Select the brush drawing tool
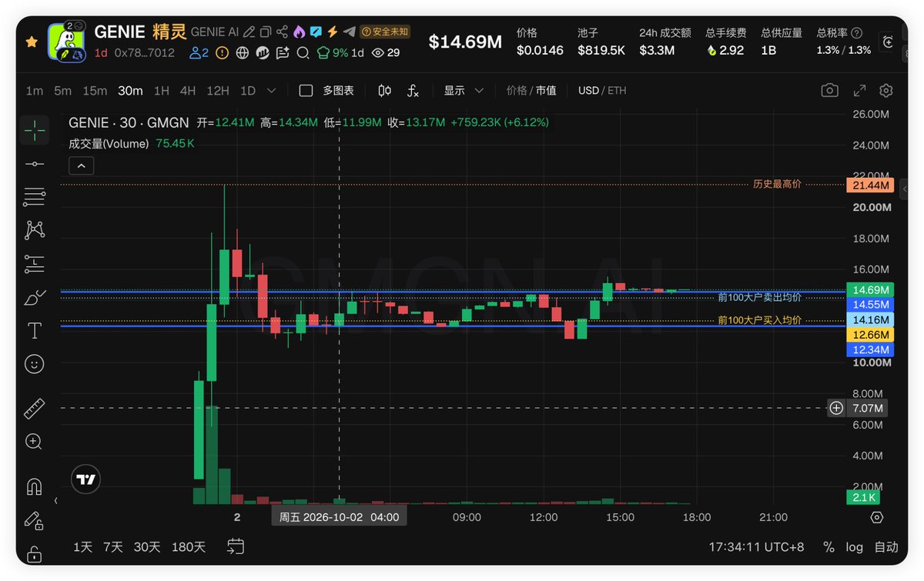This screenshot has width=924, height=581. pyautogui.click(x=35, y=297)
